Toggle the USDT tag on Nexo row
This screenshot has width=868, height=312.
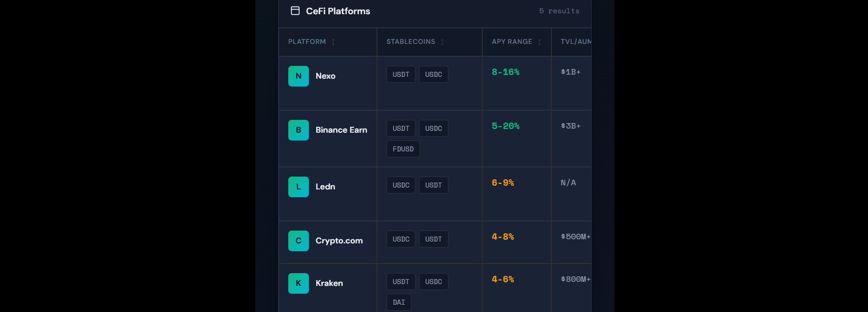401,74
